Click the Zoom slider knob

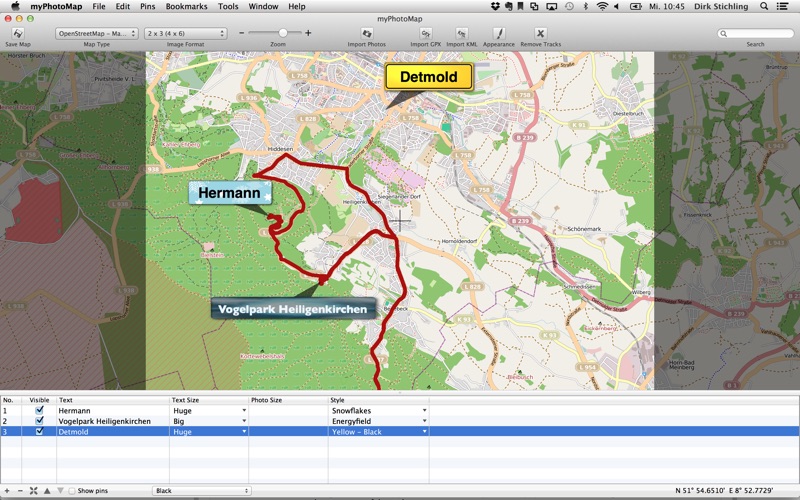pyautogui.click(x=283, y=33)
